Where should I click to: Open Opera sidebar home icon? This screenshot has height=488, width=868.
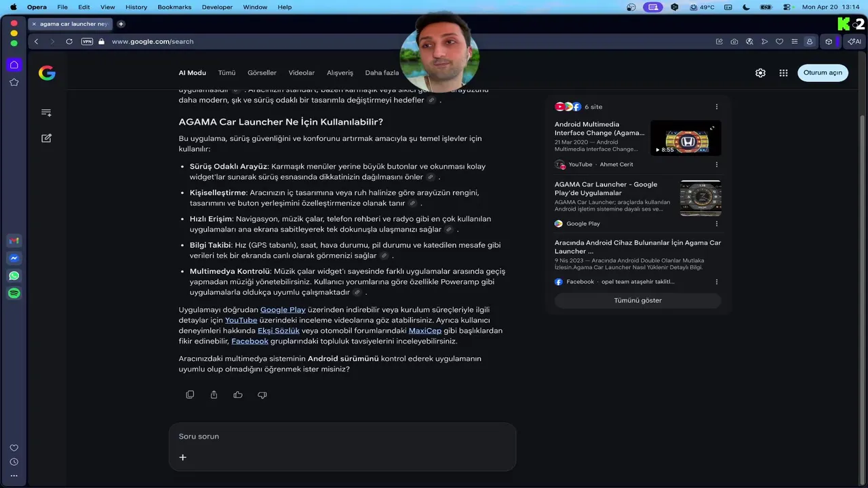click(14, 64)
